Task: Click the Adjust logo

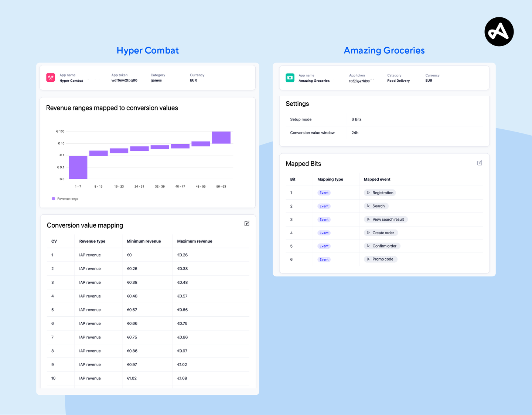Action: (499, 31)
